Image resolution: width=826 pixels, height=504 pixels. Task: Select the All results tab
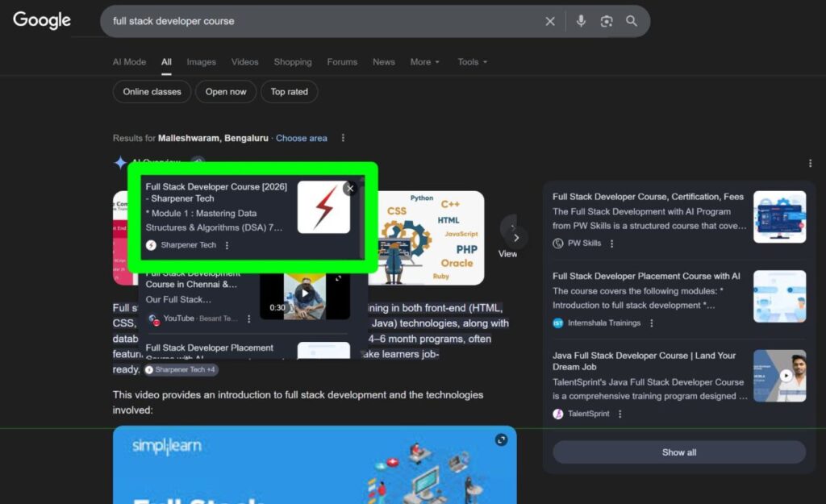point(166,61)
